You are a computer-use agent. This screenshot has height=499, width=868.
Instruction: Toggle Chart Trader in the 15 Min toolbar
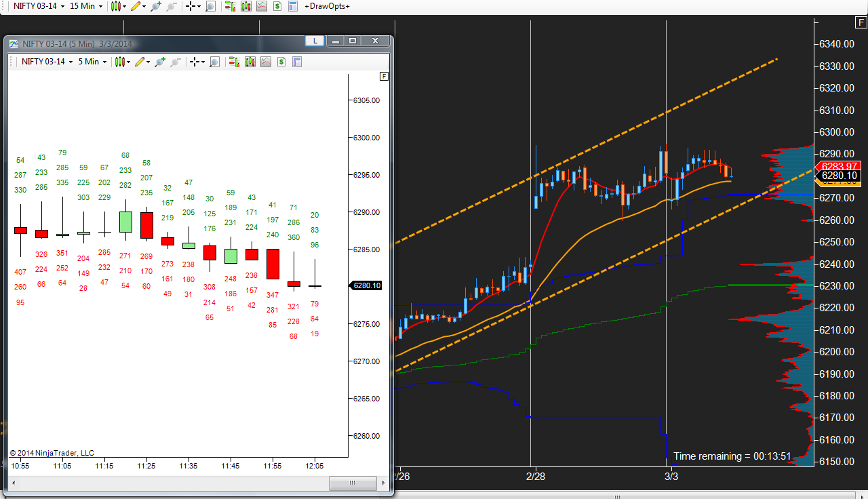pos(231,6)
